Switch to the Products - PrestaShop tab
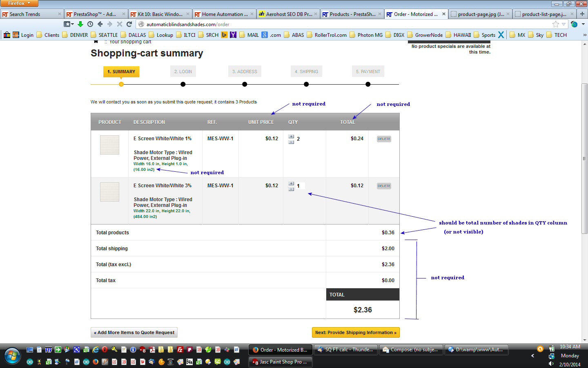This screenshot has height=368, width=588. [x=351, y=14]
